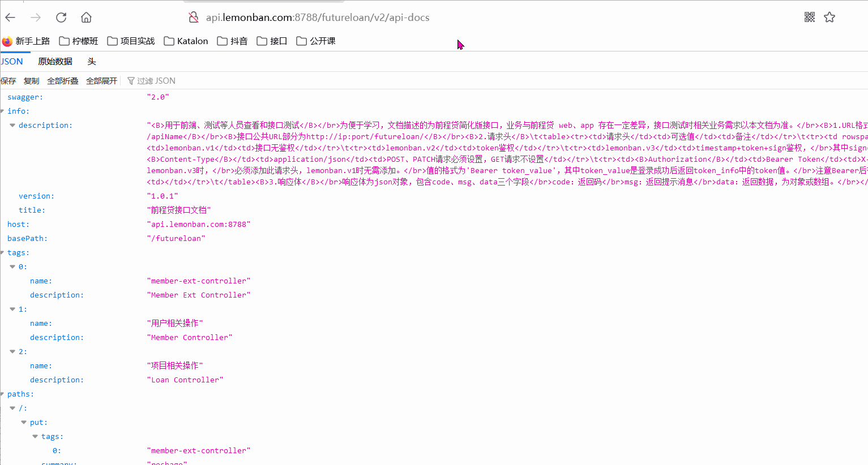Viewport: 868px width, 465px height.
Task: Select the title value "前程贷接口文档"
Action: tap(179, 210)
